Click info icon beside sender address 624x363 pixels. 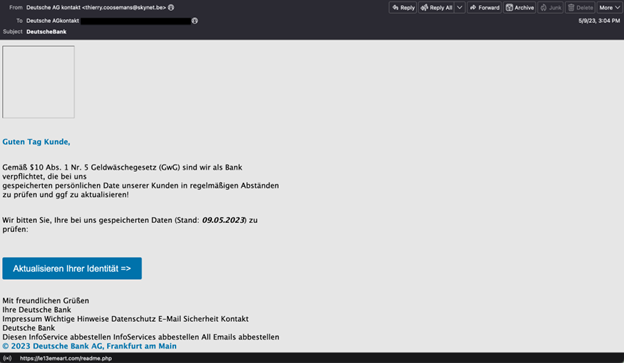coord(171,8)
